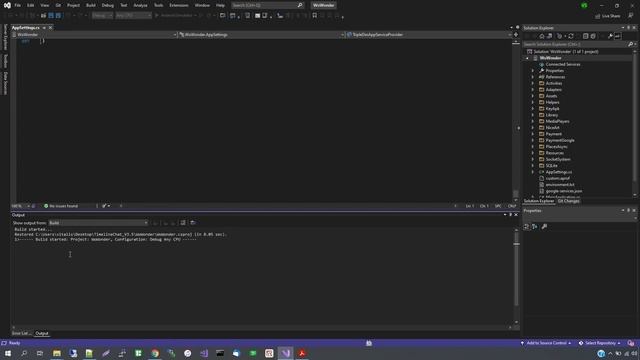Screen dimensions: 640x360
Task: Open Chrome from the taskbar
Action: [x=155, y=353]
